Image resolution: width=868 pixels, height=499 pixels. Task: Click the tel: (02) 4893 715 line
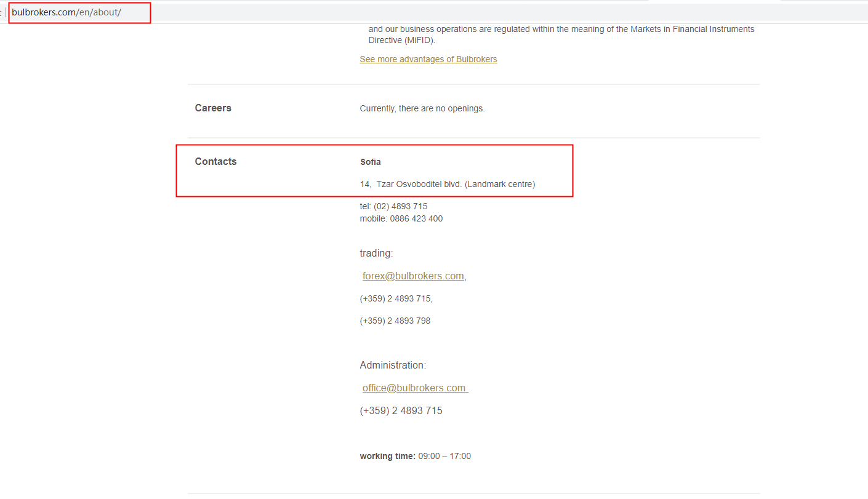coord(393,207)
